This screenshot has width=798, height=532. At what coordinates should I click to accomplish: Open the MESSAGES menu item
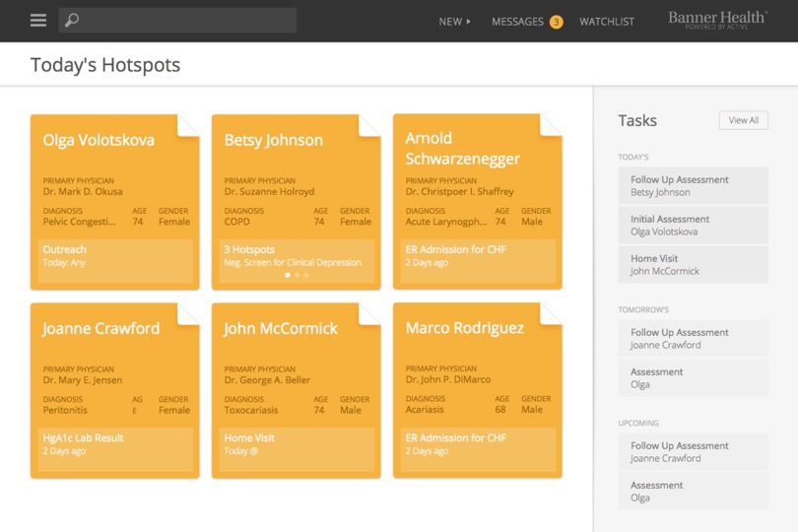pos(517,22)
